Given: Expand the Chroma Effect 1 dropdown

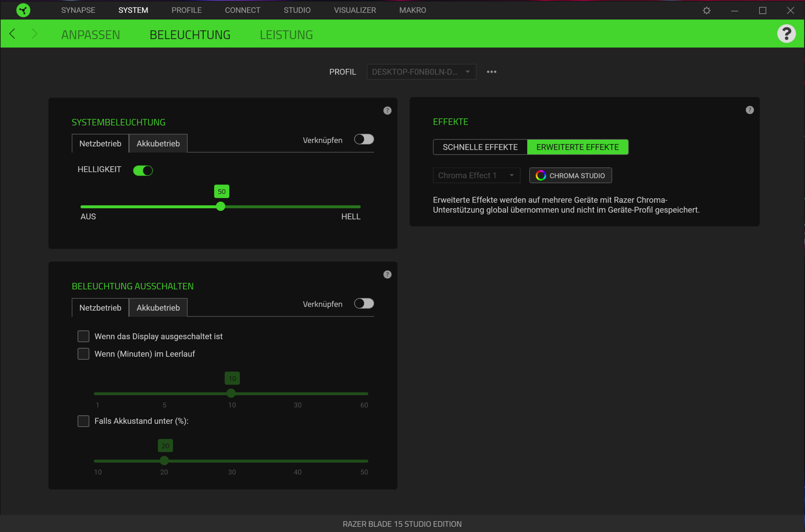Looking at the screenshot, I should (x=476, y=176).
